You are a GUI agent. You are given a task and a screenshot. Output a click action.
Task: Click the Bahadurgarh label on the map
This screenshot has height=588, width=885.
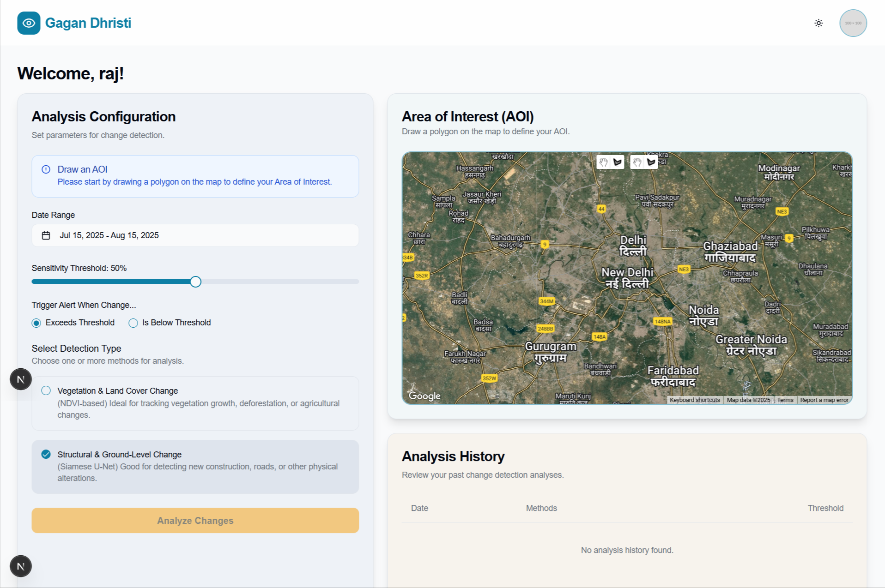(510, 241)
